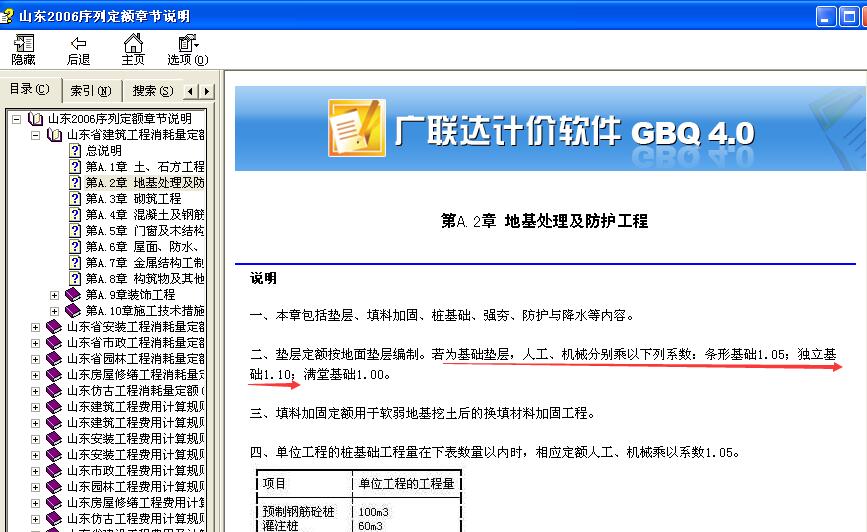Open 第A.7章 金属结构工制 topic
Viewport: 867px width, 532px height.
(x=145, y=263)
